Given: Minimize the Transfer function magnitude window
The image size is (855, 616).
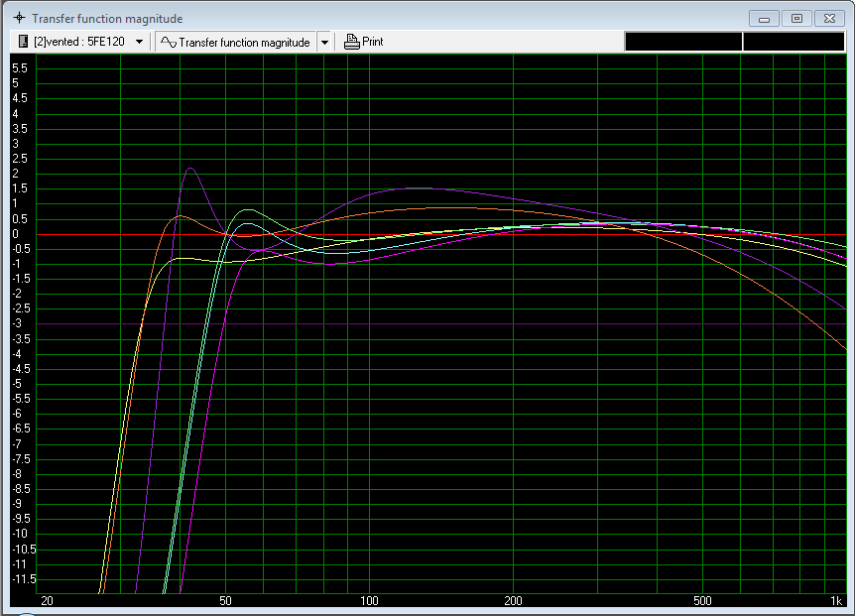Looking at the screenshot, I should (764, 18).
